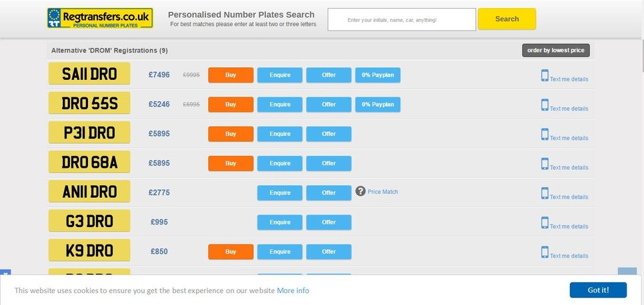Click the phone icon for DRO 55S row

click(x=545, y=105)
